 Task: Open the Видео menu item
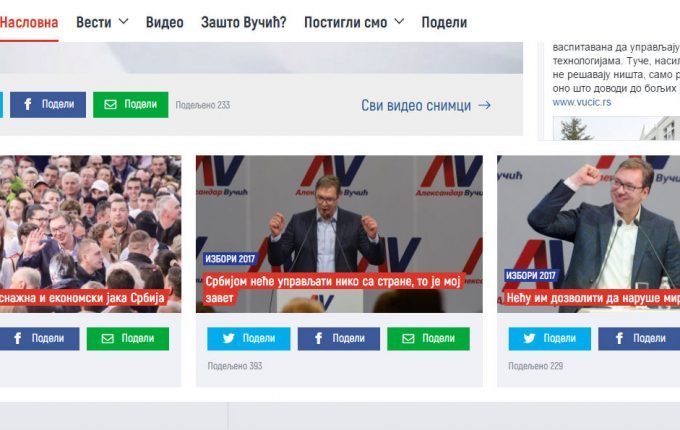[x=164, y=23]
